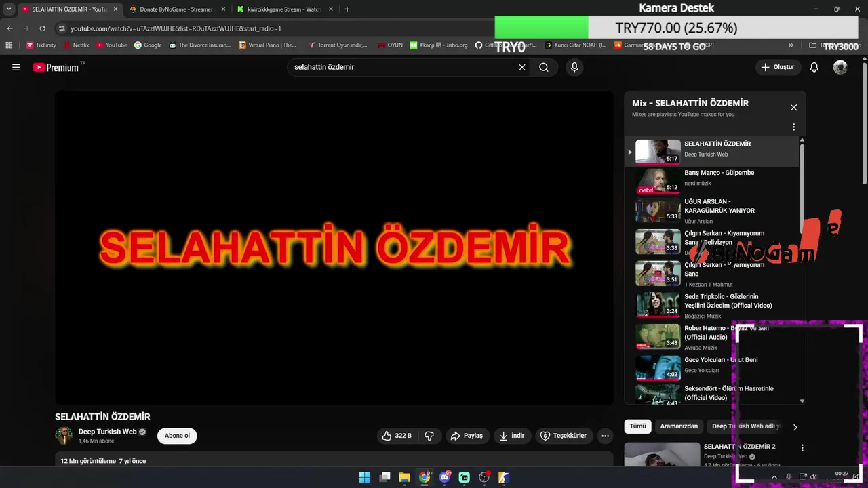Go back in Chrome history
868x488 pixels.
pyautogui.click(x=9, y=28)
